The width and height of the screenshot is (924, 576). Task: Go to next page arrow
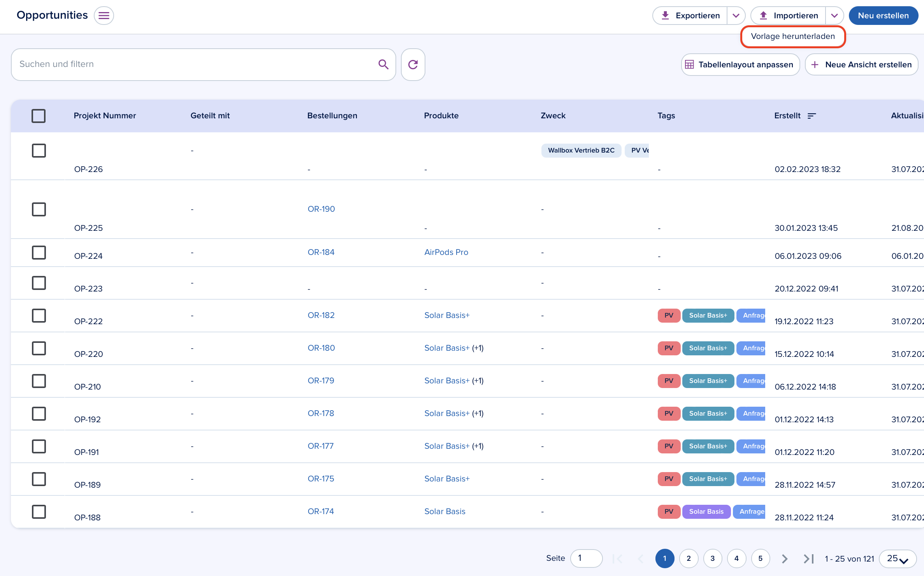click(x=785, y=558)
